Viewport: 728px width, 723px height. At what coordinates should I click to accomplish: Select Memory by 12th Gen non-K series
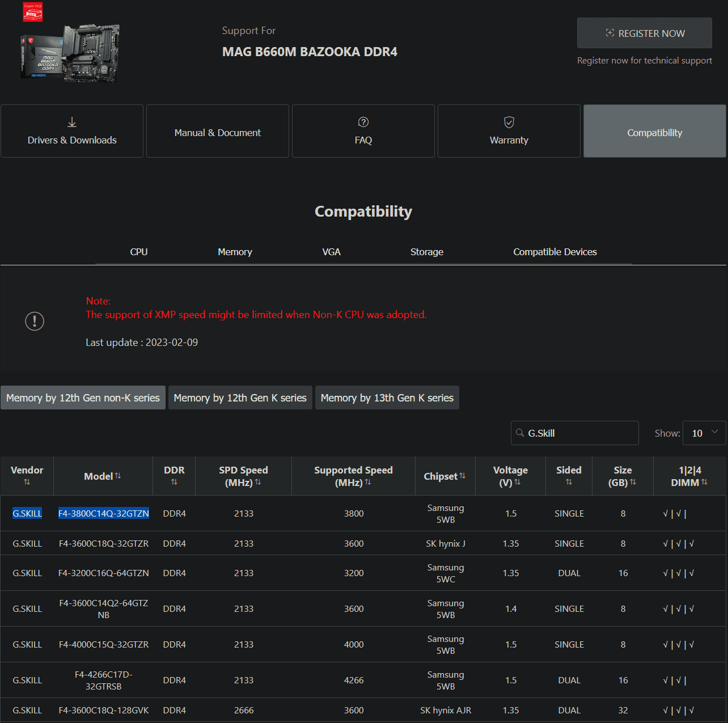pyautogui.click(x=83, y=398)
